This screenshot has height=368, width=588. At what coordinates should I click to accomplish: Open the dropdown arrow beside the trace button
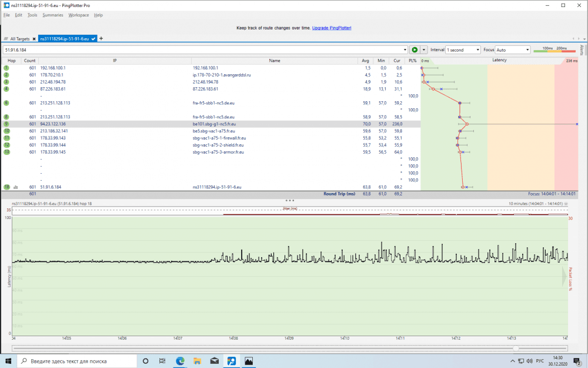point(423,50)
